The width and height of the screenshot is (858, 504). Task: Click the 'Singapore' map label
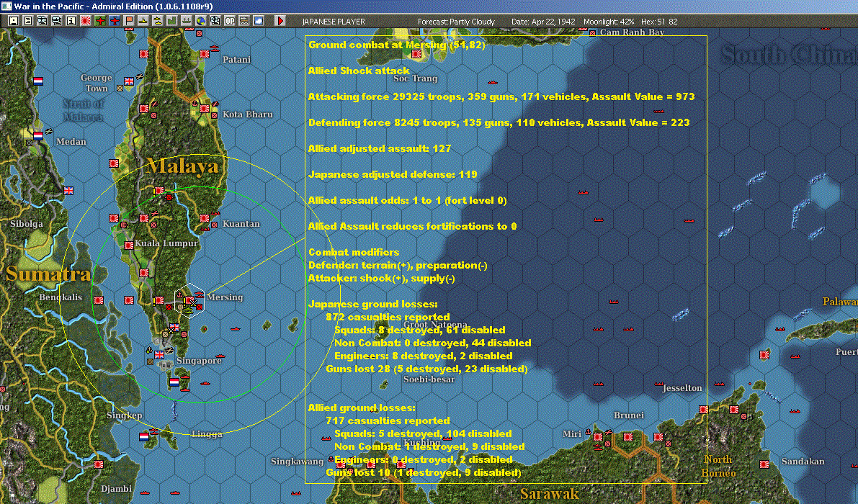[199, 360]
